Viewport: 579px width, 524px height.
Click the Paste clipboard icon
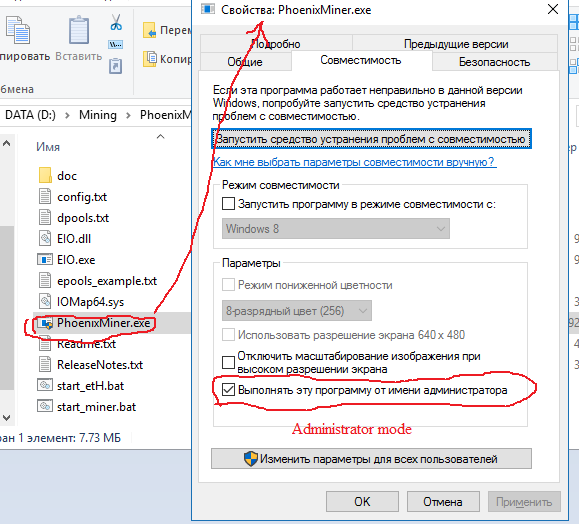(79, 30)
